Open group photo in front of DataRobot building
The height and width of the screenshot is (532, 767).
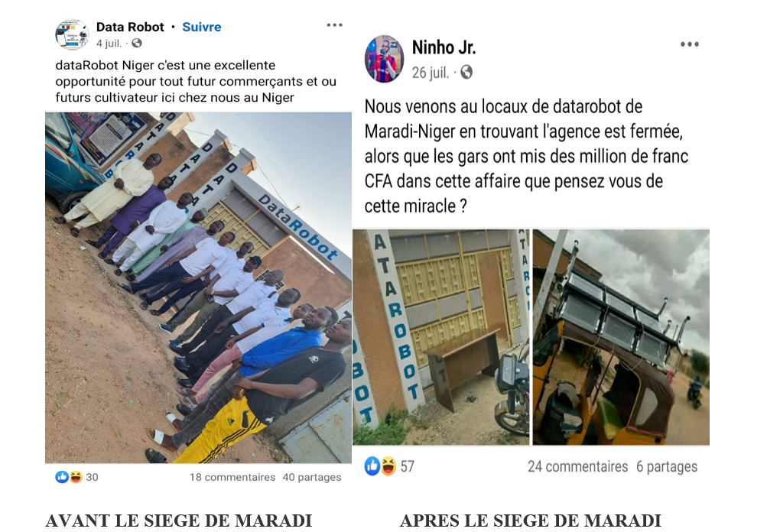click(198, 287)
